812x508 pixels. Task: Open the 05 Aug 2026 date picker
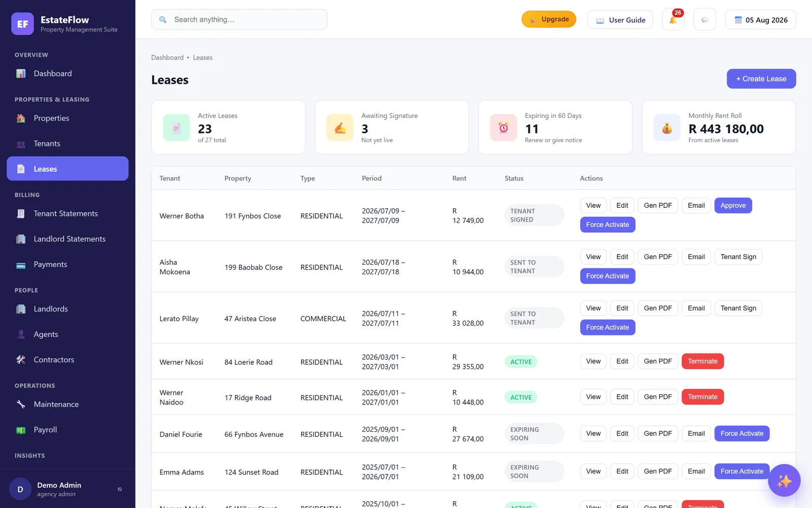coord(760,20)
